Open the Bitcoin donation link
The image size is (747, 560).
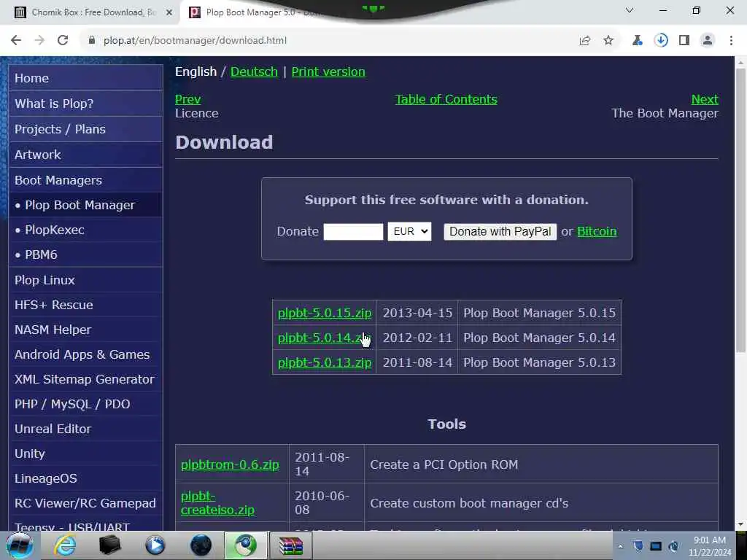pos(597,231)
